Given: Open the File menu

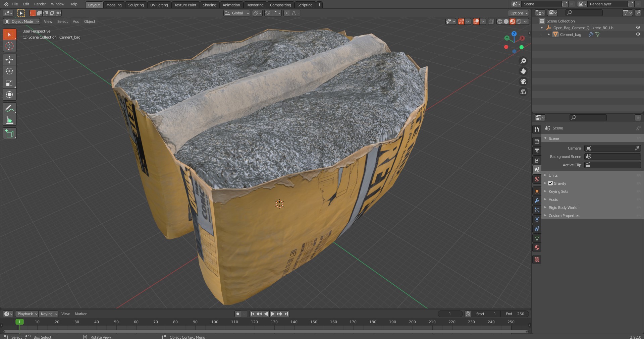Looking at the screenshot, I should (15, 4).
